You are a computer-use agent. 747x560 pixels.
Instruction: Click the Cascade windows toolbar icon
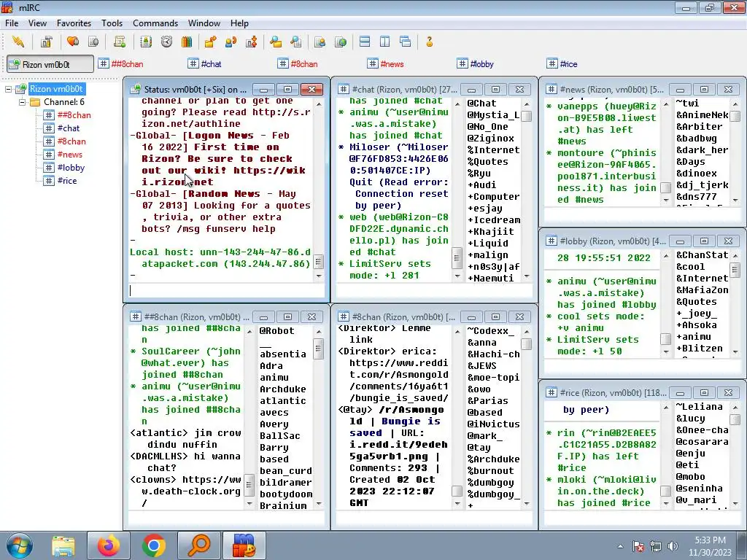coord(406,42)
